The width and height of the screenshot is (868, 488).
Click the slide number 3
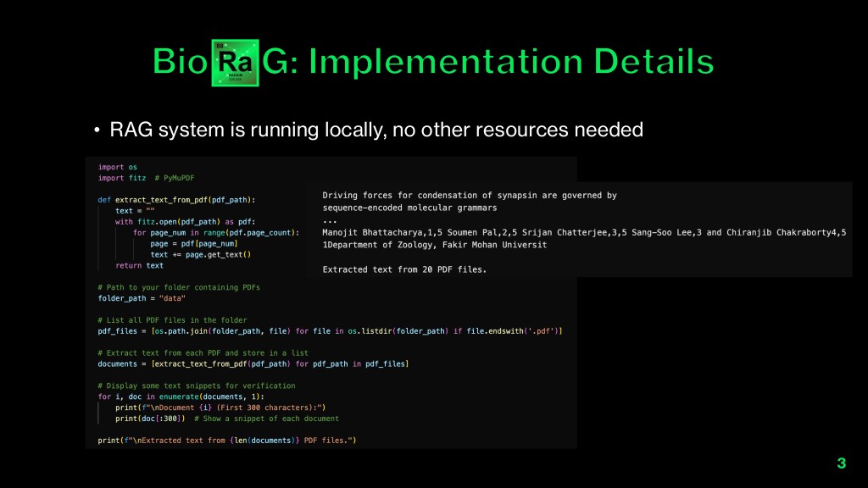click(x=841, y=463)
